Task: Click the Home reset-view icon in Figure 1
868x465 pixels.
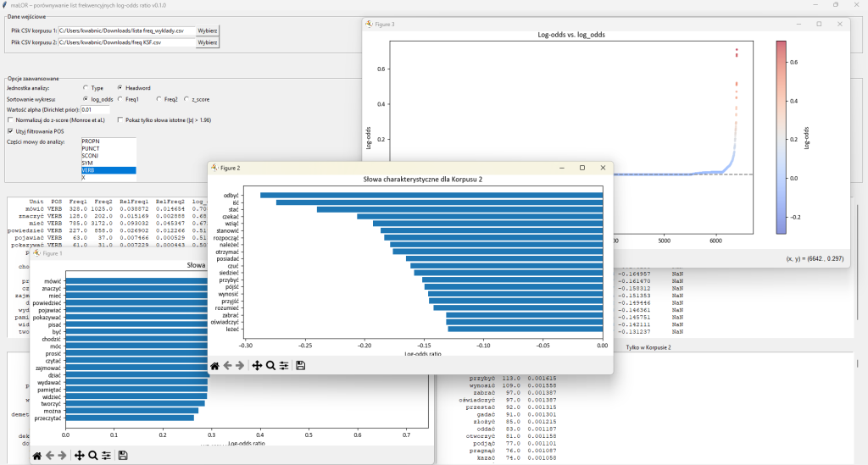Action: [37, 456]
